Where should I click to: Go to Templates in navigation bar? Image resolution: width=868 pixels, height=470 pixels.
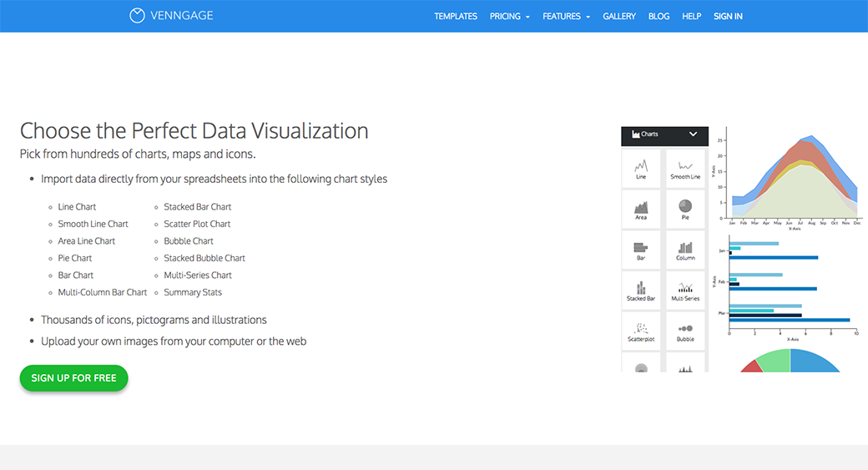point(456,17)
